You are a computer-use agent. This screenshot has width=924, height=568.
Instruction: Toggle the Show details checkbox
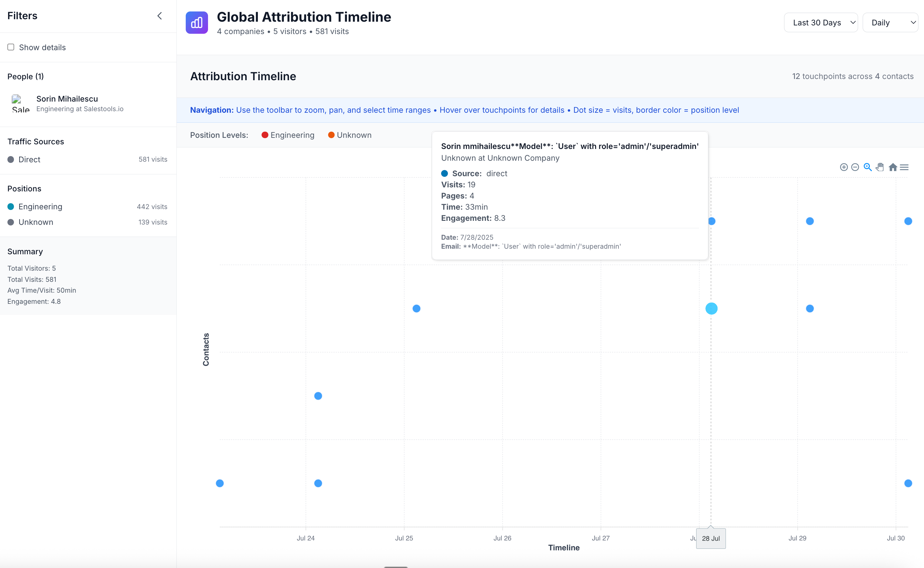tap(11, 47)
